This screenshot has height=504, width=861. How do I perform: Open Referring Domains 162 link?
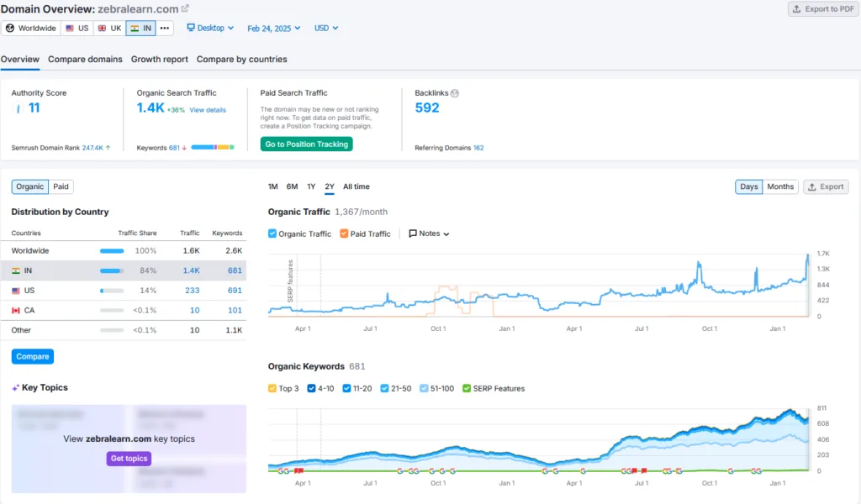pos(478,148)
